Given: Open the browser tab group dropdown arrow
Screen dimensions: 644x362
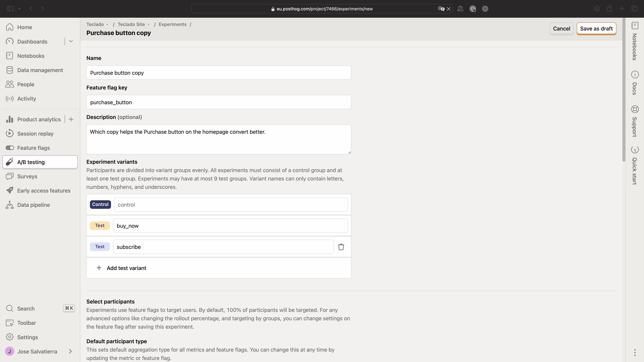Looking at the screenshot, I should click(x=19, y=9).
